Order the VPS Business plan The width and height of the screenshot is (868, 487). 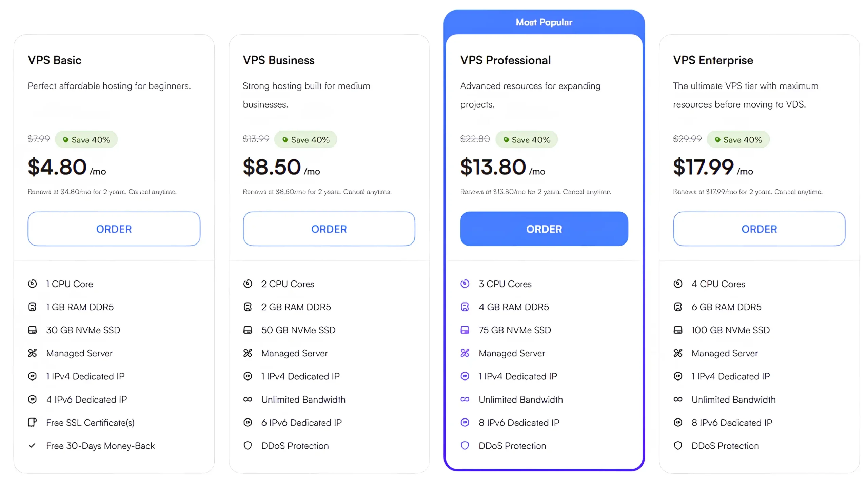point(329,229)
